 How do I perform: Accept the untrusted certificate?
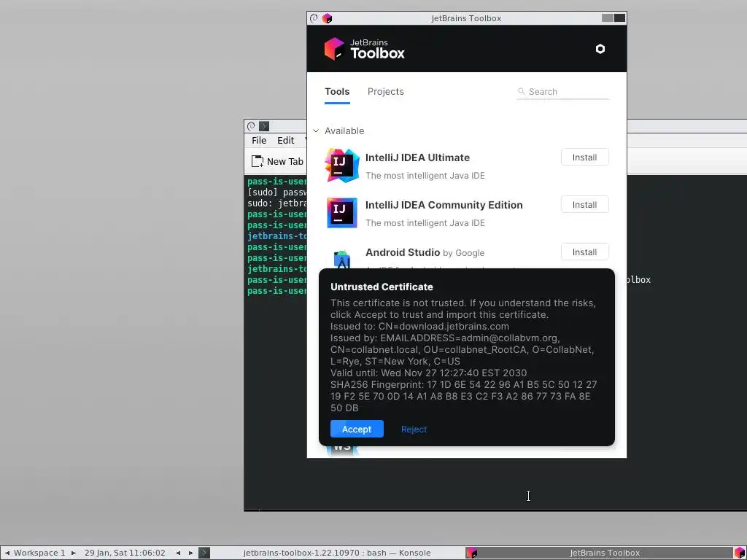(x=357, y=429)
